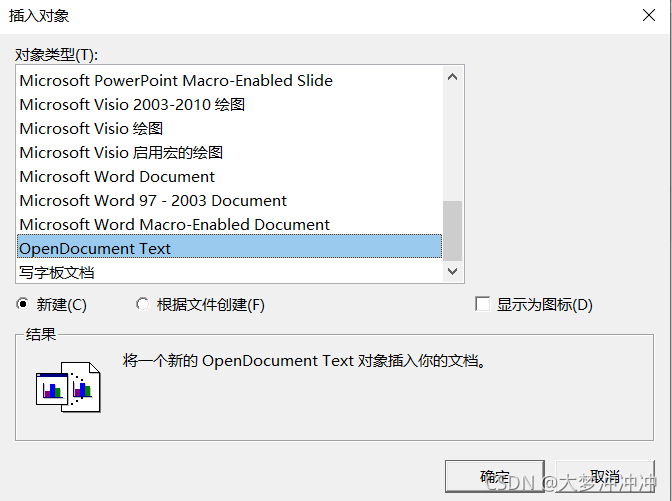Choose the Microsoft Visio 绘图 item
Viewport: 672px width, 501px height.
pos(229,129)
